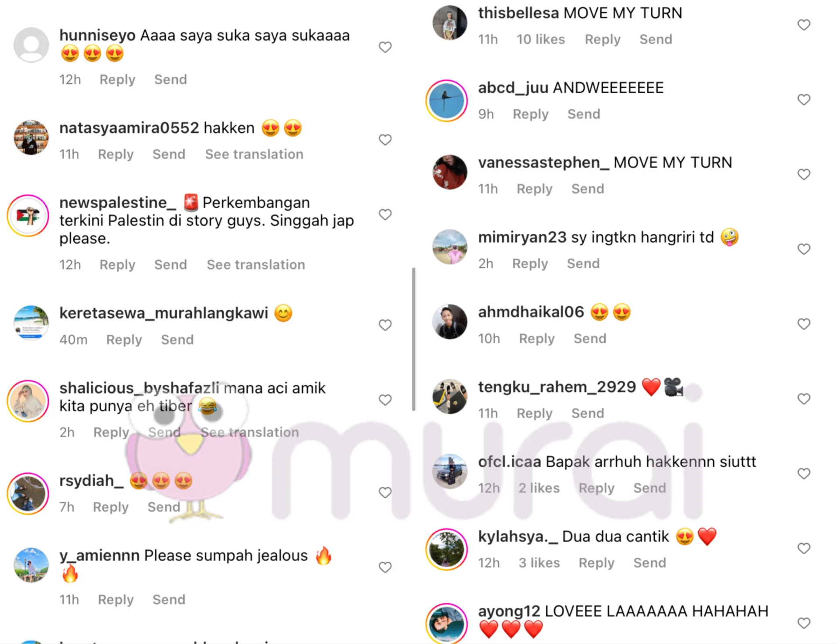Like the newspalestine_ comment
Image resolution: width=837 pixels, height=644 pixels.
[385, 214]
